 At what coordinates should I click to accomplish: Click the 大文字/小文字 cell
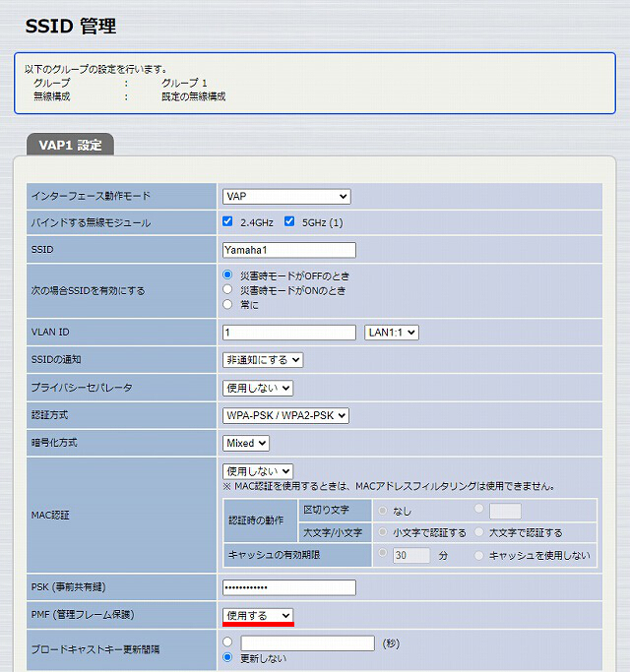point(335,532)
